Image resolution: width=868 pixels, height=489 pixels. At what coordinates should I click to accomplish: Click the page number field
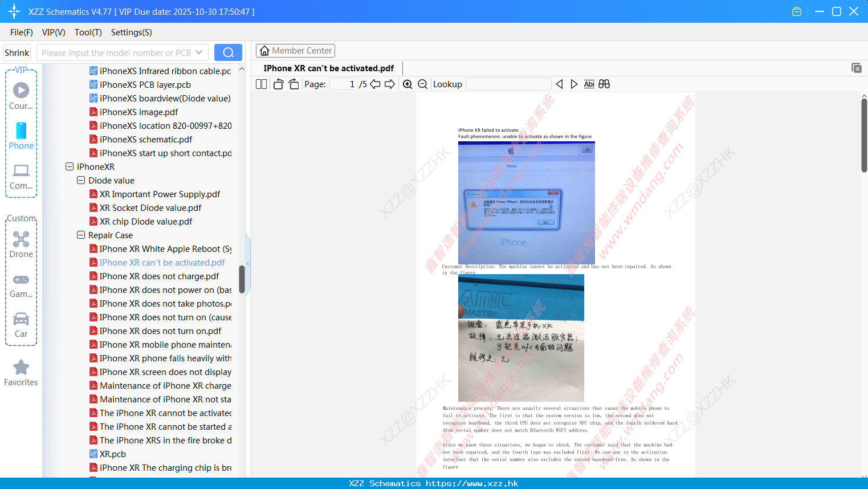[x=343, y=84]
